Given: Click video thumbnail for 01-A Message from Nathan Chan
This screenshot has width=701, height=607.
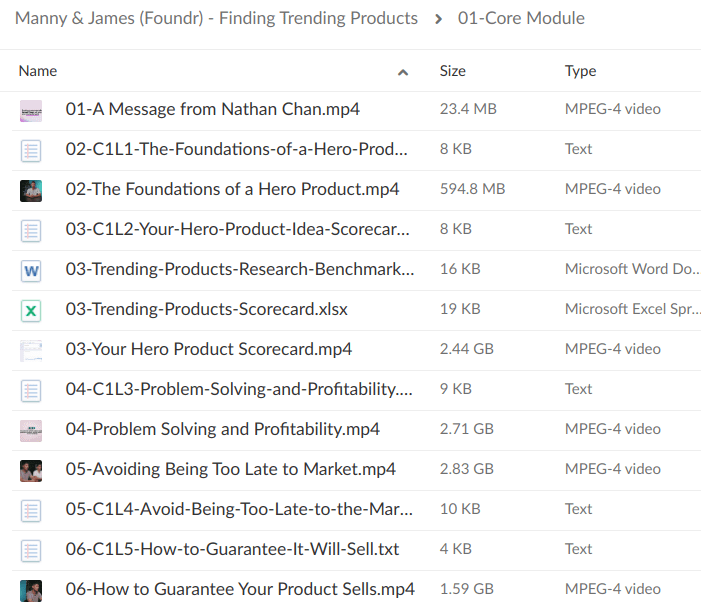Looking at the screenshot, I should (31, 110).
